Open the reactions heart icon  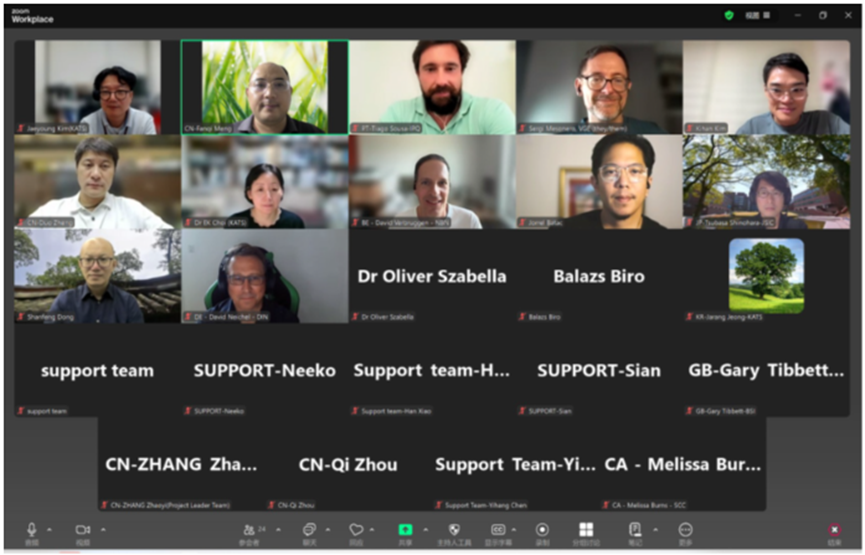pos(356,530)
